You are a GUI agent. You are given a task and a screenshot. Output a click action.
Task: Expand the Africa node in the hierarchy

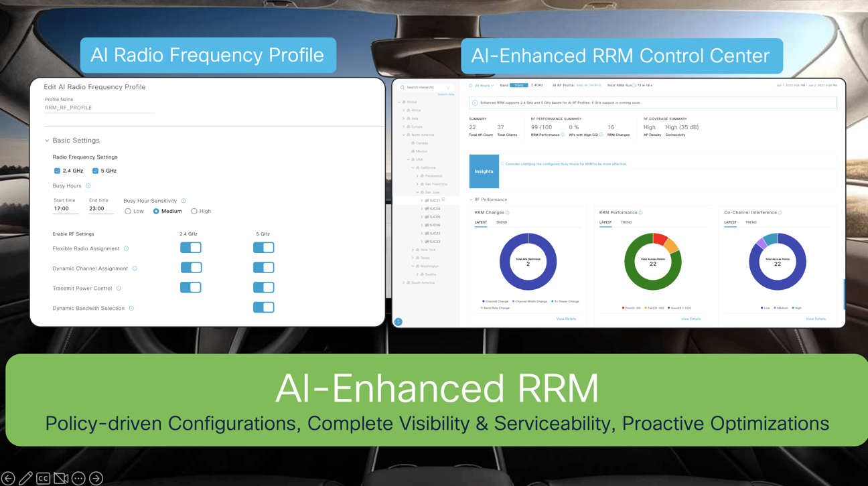pos(403,110)
